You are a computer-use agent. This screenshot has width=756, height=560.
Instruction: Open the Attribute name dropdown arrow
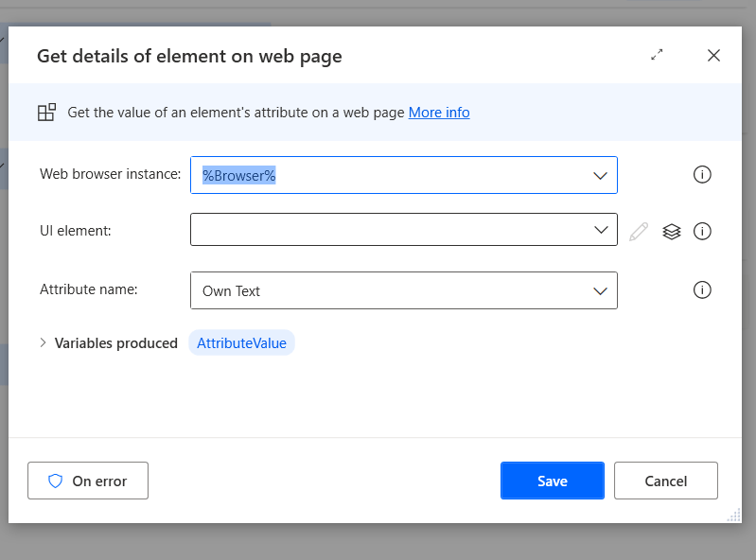click(600, 291)
